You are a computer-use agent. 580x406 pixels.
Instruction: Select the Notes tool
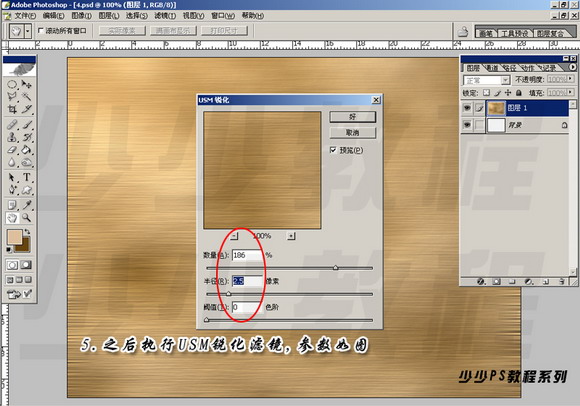[12, 205]
